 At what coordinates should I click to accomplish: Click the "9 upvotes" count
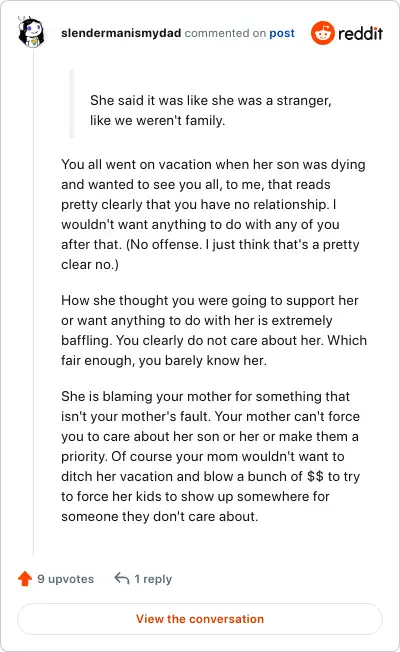coord(65,579)
